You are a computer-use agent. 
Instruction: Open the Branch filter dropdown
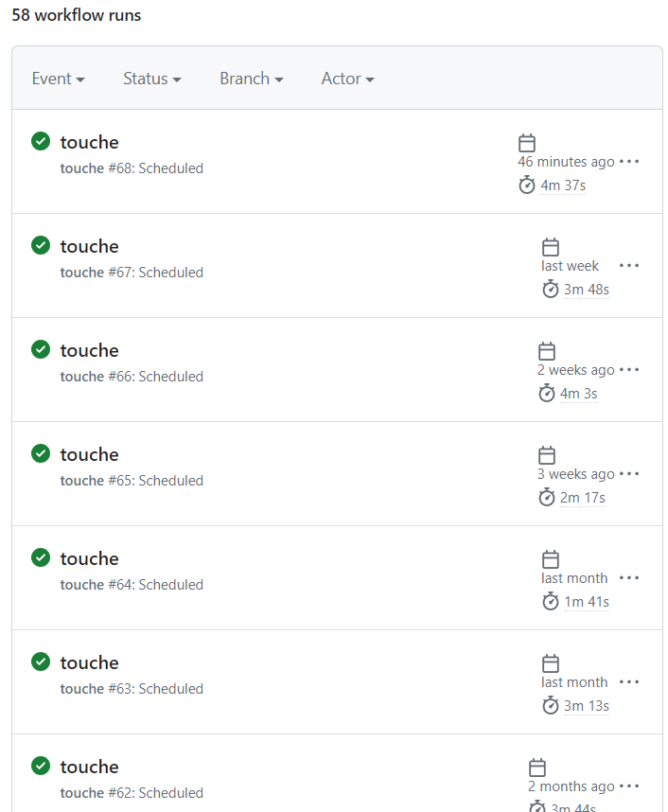[250, 79]
